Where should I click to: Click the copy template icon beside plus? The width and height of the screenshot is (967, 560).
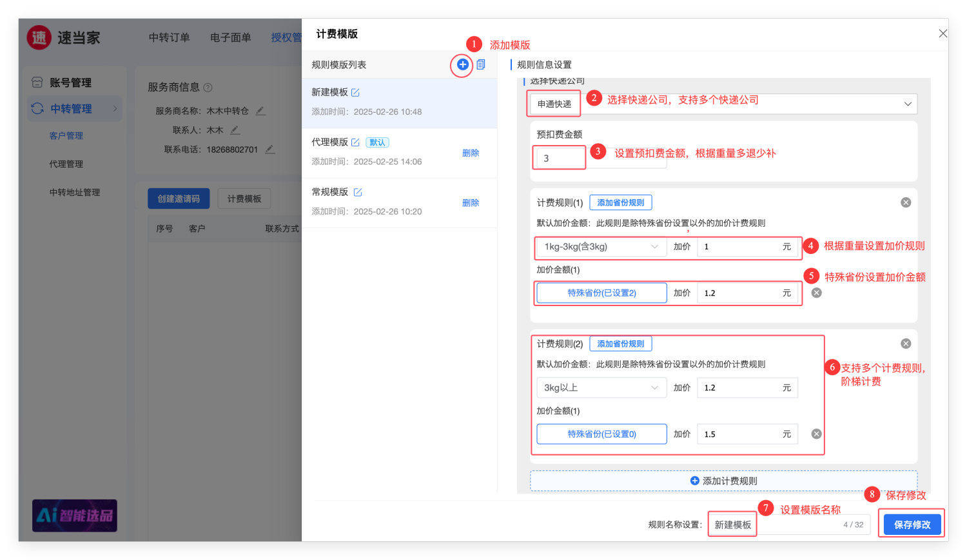point(481,64)
